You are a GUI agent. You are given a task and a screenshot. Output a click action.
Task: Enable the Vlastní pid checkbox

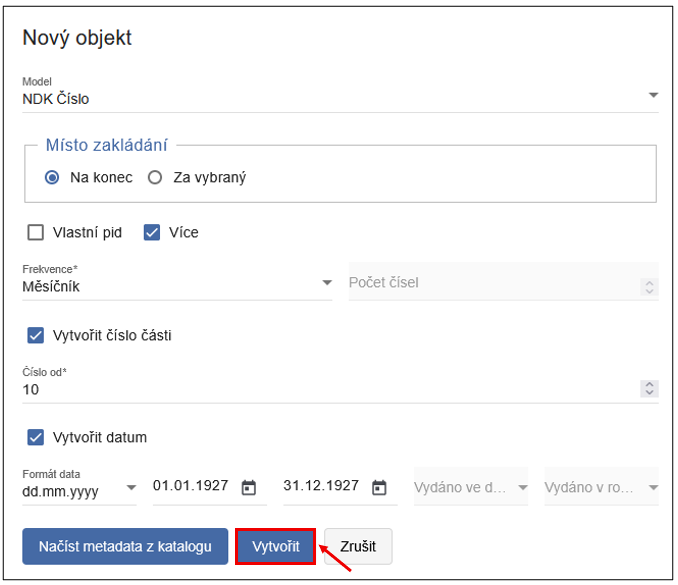36,233
